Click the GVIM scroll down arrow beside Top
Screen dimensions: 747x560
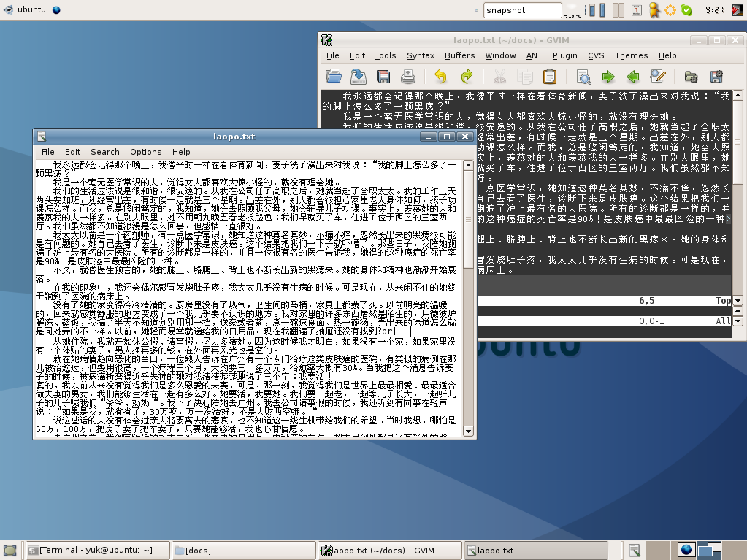(738, 301)
